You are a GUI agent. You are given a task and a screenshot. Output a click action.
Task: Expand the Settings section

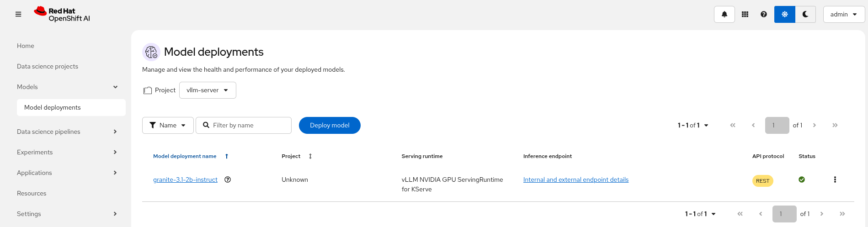(x=67, y=214)
